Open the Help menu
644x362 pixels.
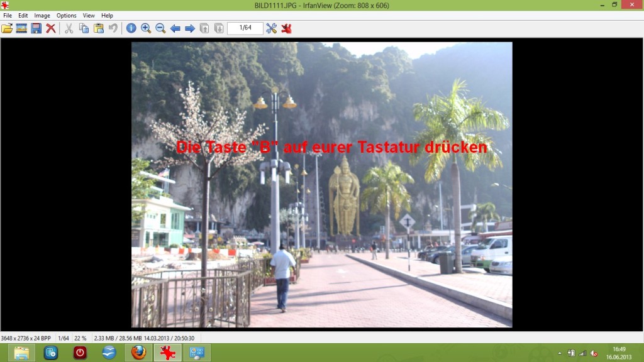point(107,15)
